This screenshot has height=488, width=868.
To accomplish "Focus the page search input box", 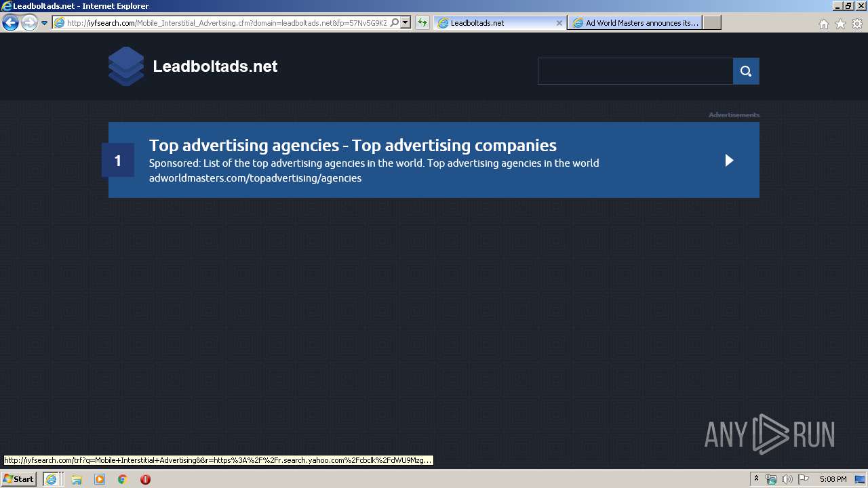I will [635, 71].
